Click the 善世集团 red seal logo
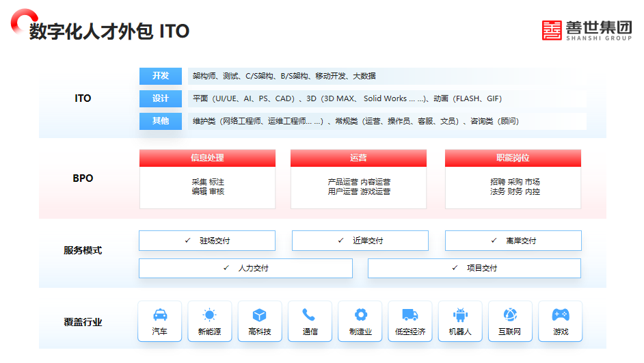Screen dimensions: 644x363 [x=552, y=30]
